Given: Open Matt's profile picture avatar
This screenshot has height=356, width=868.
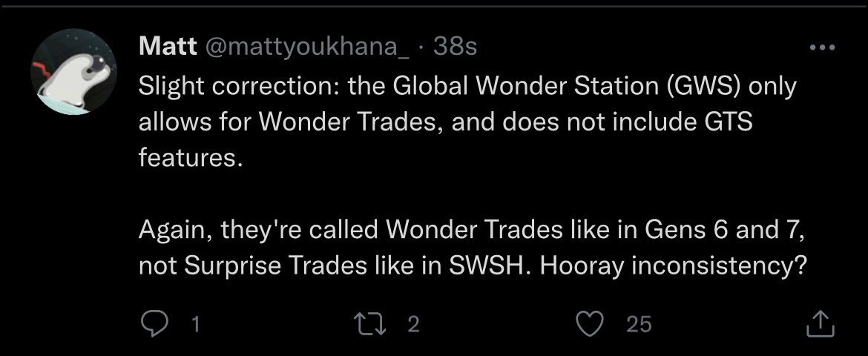Looking at the screenshot, I should [x=73, y=72].
